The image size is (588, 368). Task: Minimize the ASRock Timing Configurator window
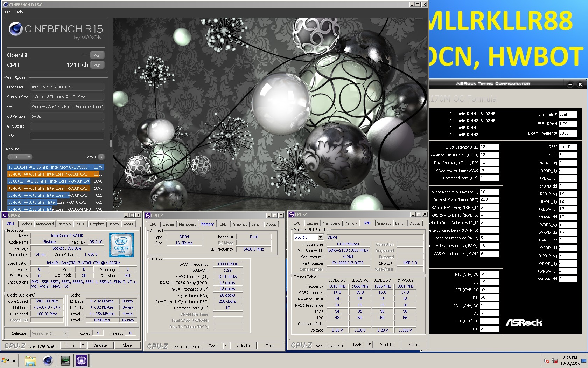(x=570, y=84)
